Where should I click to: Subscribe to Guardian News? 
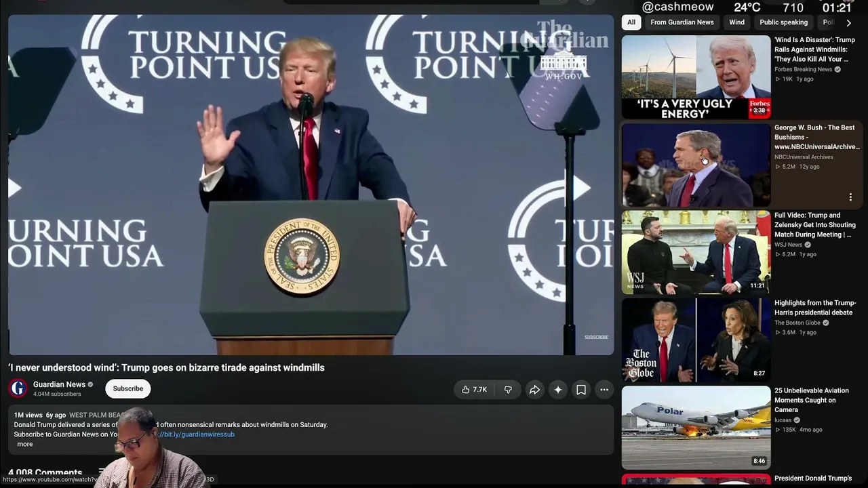pyautogui.click(x=128, y=388)
